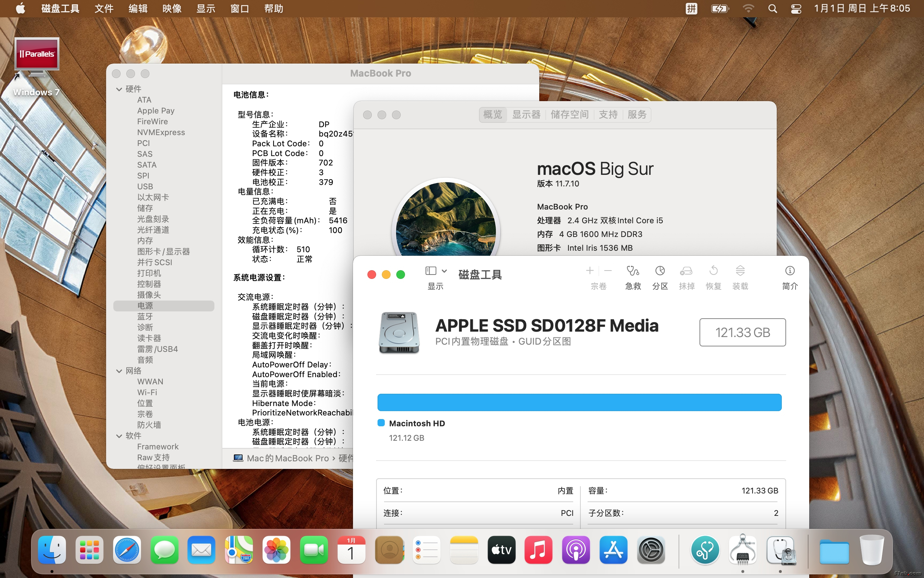Image resolution: width=924 pixels, height=578 pixels.
Task: Open the Trash in the Dock
Action: (x=872, y=550)
